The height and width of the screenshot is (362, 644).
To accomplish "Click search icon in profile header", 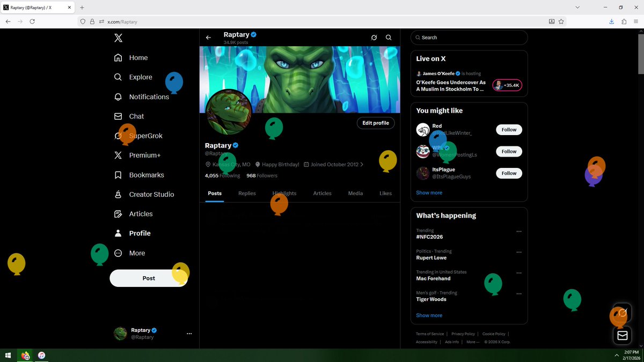I will [x=389, y=38].
